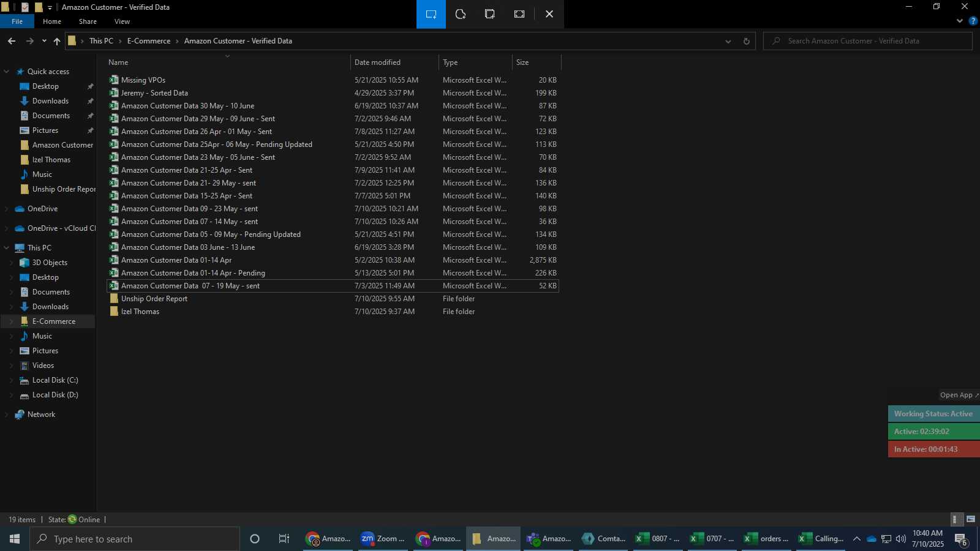This screenshot has width=980, height=551.
Task: Open quick access toolbar dropdown
Action: pyautogui.click(x=50, y=7)
